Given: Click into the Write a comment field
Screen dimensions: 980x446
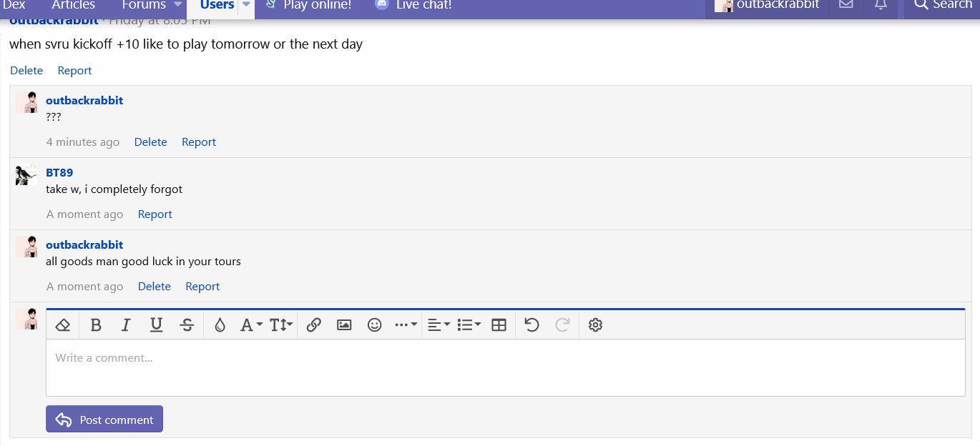Looking at the screenshot, I should tap(505, 367).
